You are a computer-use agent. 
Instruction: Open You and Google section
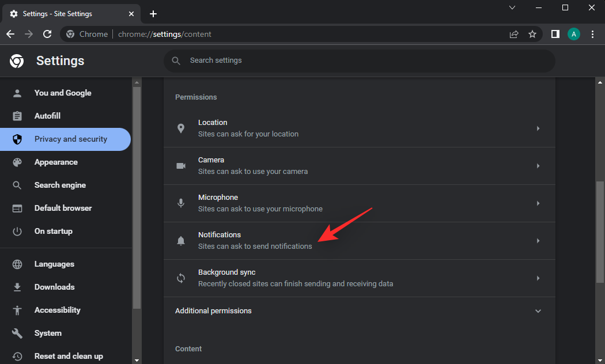click(62, 93)
